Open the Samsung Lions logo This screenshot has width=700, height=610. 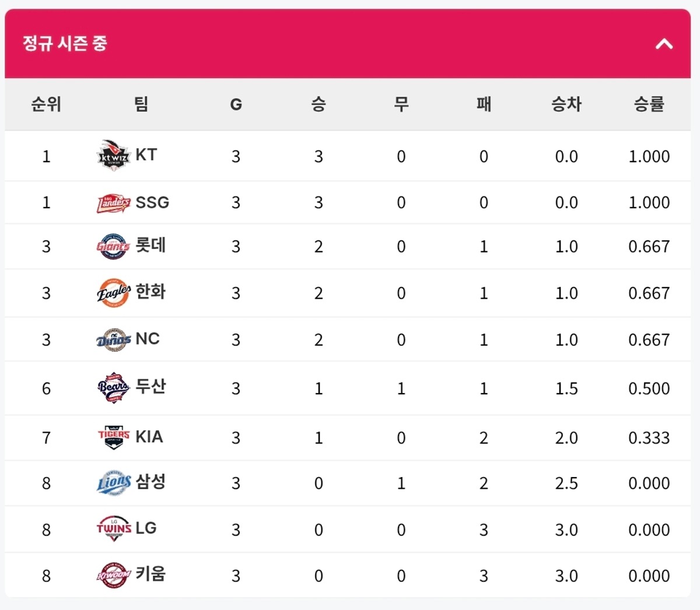click(x=113, y=483)
